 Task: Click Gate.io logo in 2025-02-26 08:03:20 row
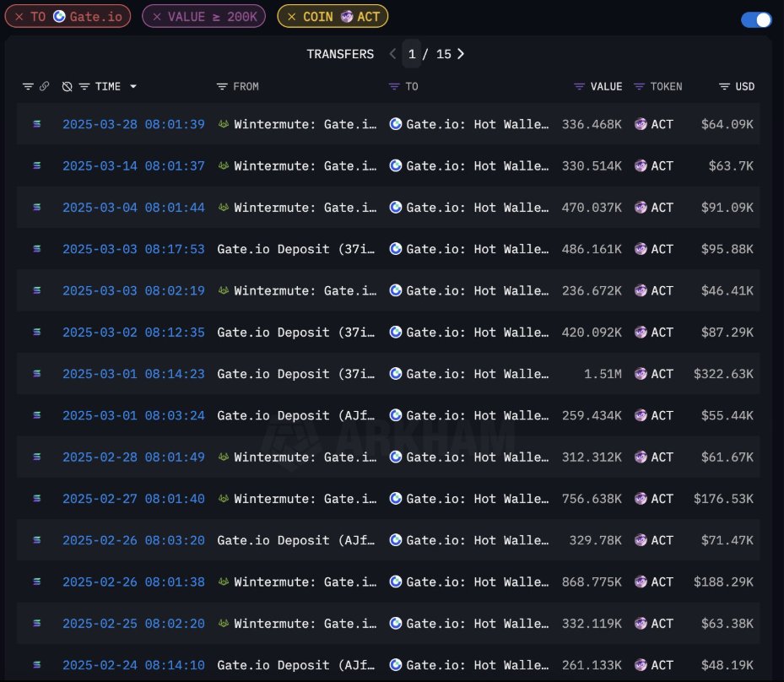[x=396, y=539]
